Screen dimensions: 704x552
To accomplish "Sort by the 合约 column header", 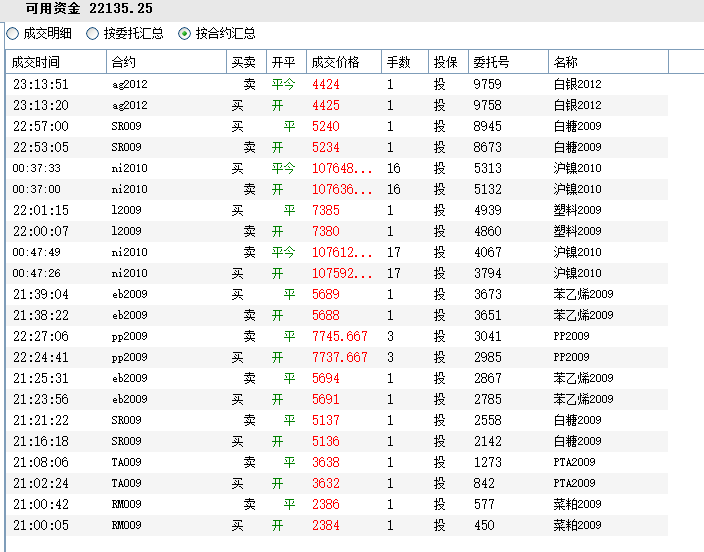I will tap(167, 62).
